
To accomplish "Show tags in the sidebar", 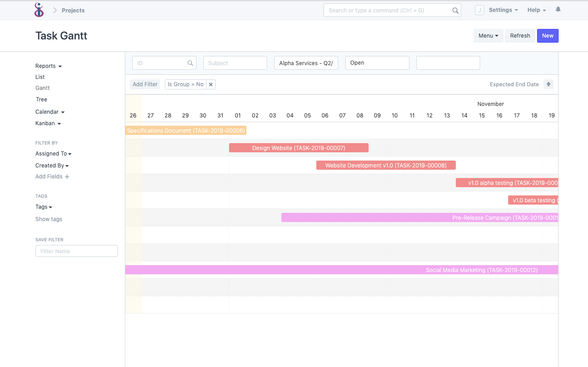I will (x=48, y=219).
